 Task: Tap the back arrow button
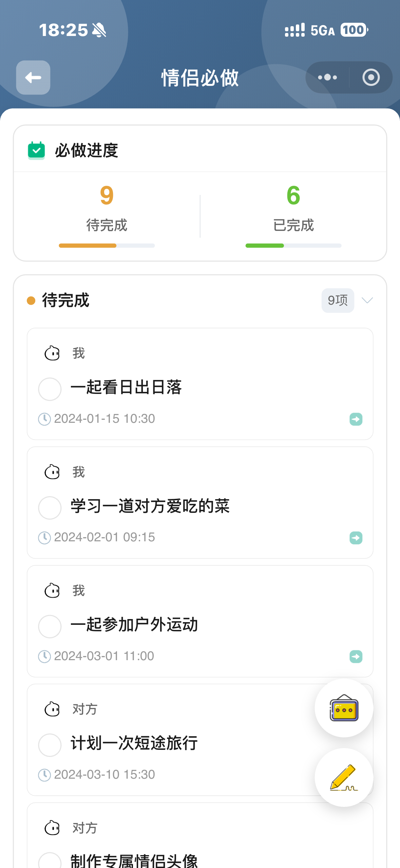pos(33,77)
